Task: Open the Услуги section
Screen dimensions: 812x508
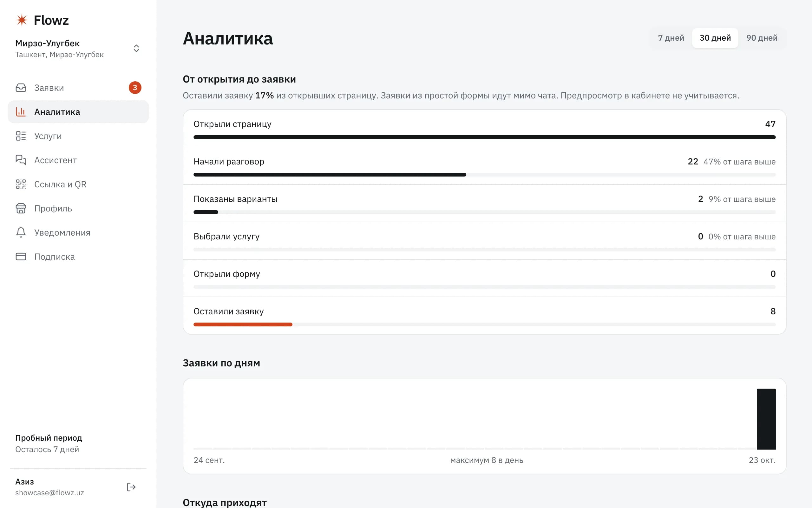Action: [78, 136]
